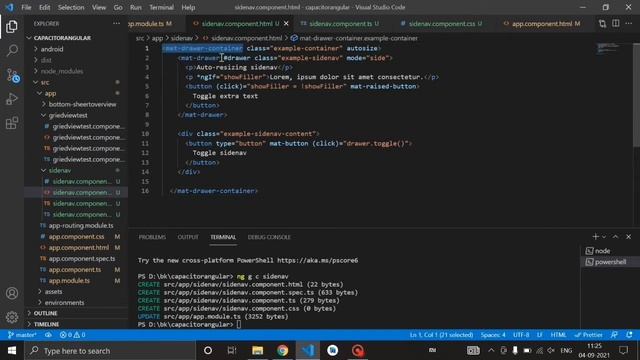
Task: Split the editor right
Action: point(616,24)
